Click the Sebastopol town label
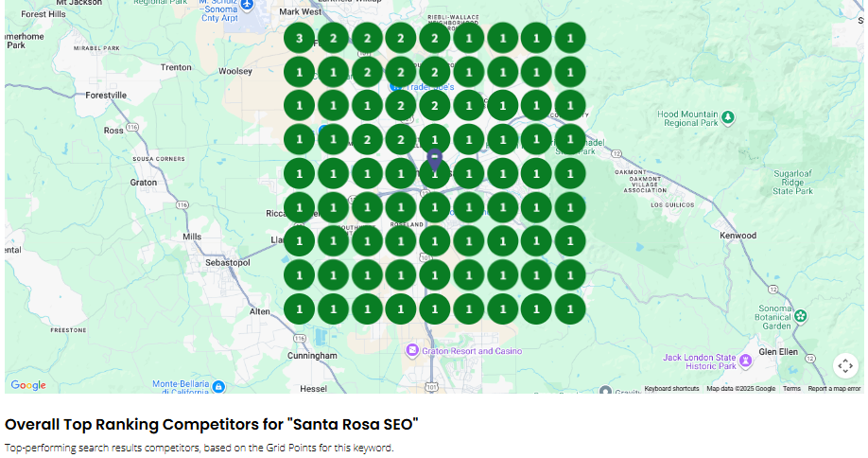The image size is (868, 458). pyautogui.click(x=228, y=262)
